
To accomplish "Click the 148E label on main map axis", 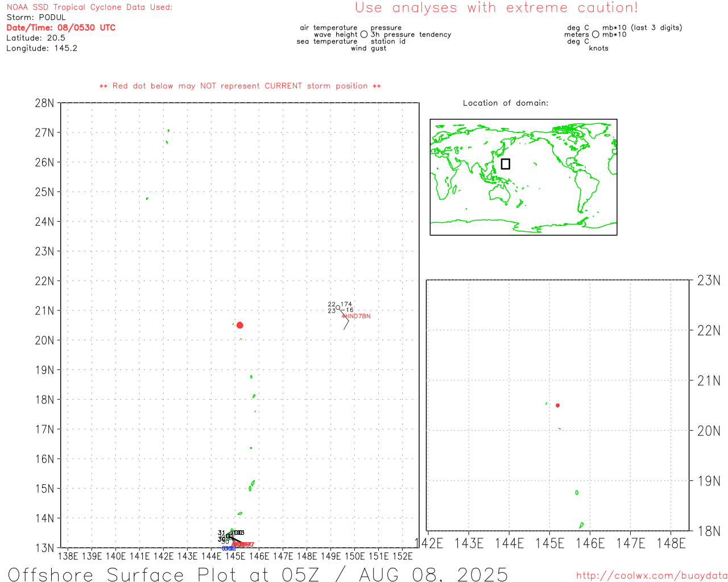I will (x=307, y=556).
